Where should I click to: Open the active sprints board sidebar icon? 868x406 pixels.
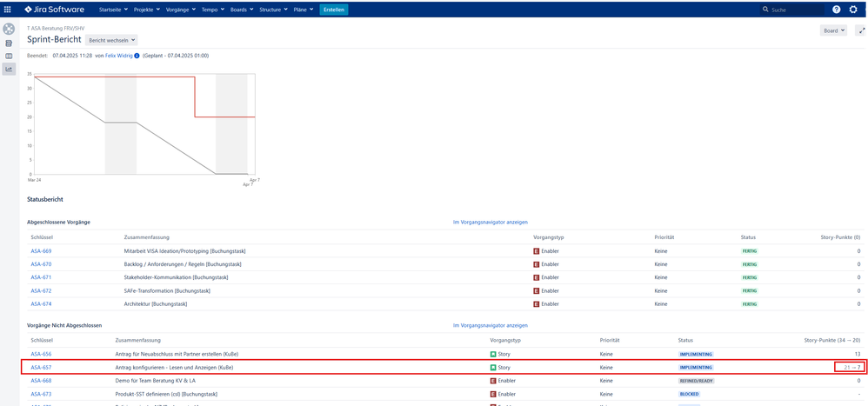coord(9,57)
